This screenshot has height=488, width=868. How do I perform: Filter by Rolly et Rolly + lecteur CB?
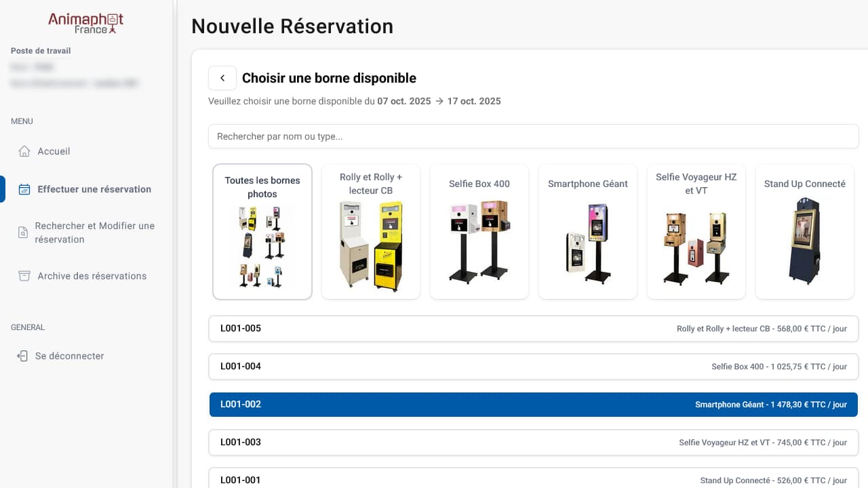[371, 231]
